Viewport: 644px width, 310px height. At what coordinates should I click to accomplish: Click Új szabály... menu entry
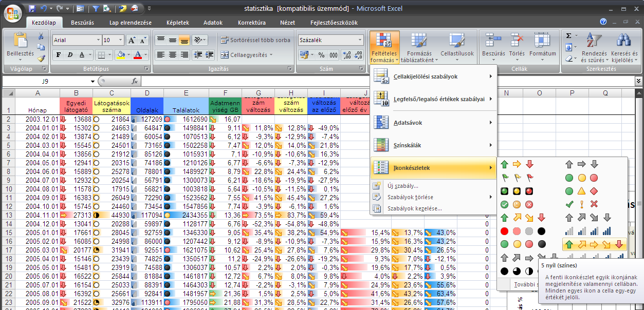point(433,186)
